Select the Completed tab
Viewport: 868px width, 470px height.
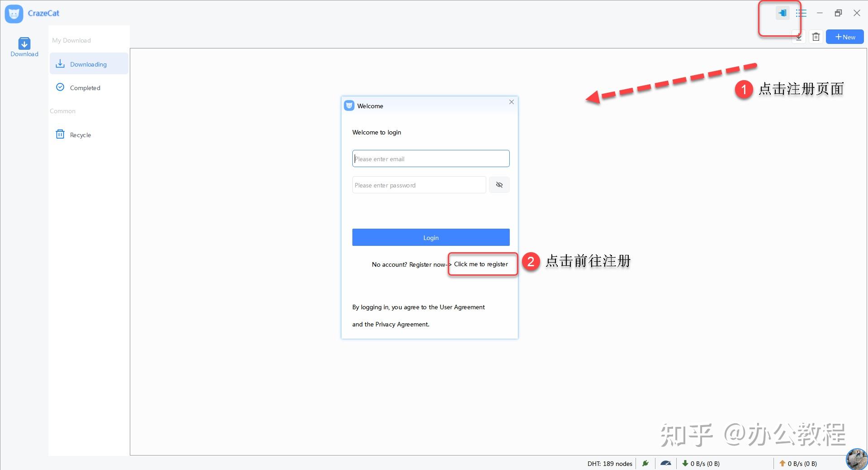click(x=89, y=87)
